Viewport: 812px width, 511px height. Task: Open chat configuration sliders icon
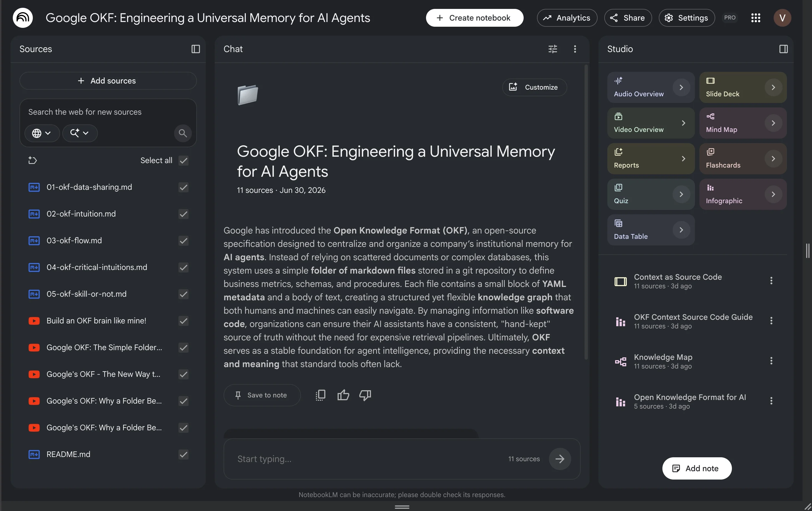click(x=553, y=49)
